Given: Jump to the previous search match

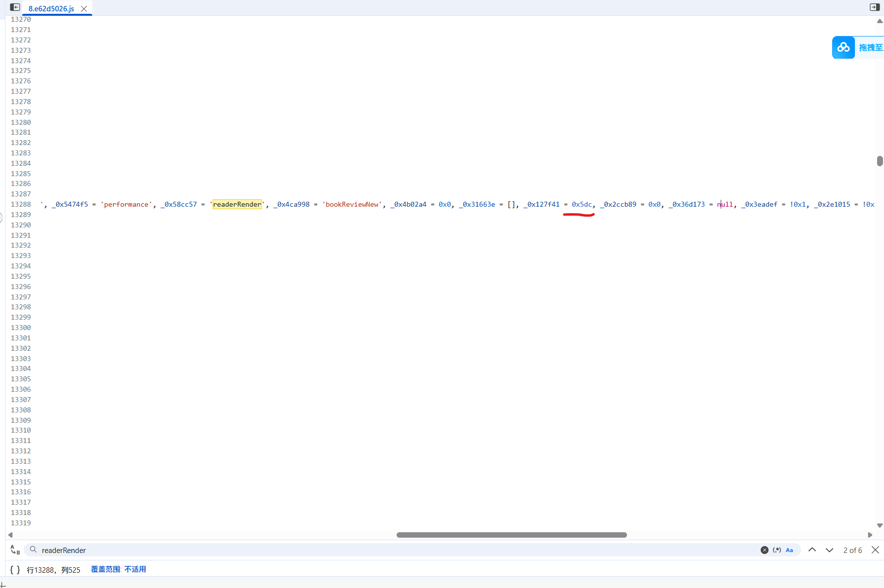Looking at the screenshot, I should click(812, 550).
